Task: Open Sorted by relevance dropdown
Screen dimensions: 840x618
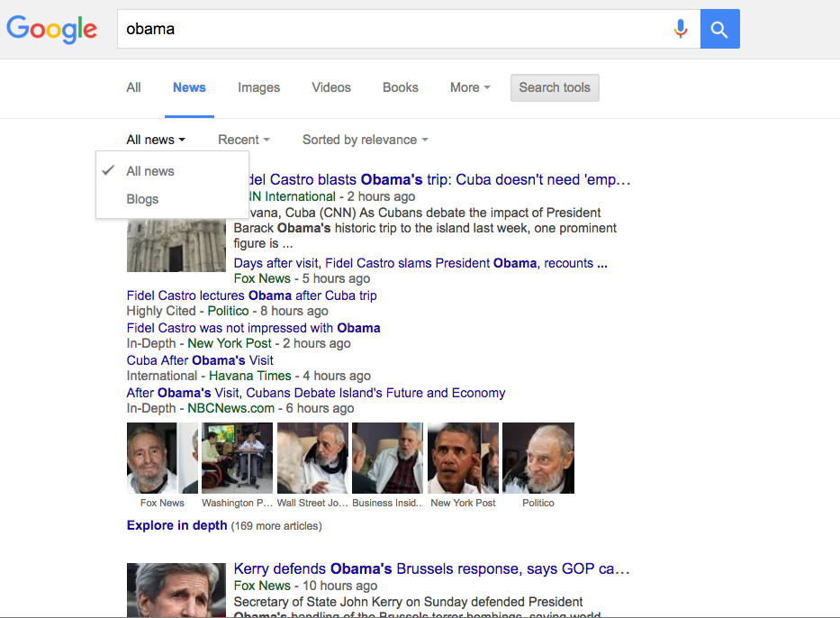Action: 366,140
